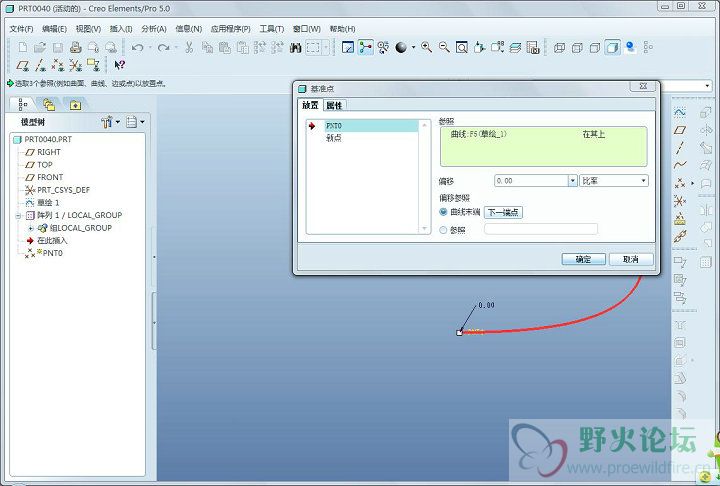Expand the 组LOCAL_GROUP tree node
This screenshot has height=486, width=720.
coord(31,228)
